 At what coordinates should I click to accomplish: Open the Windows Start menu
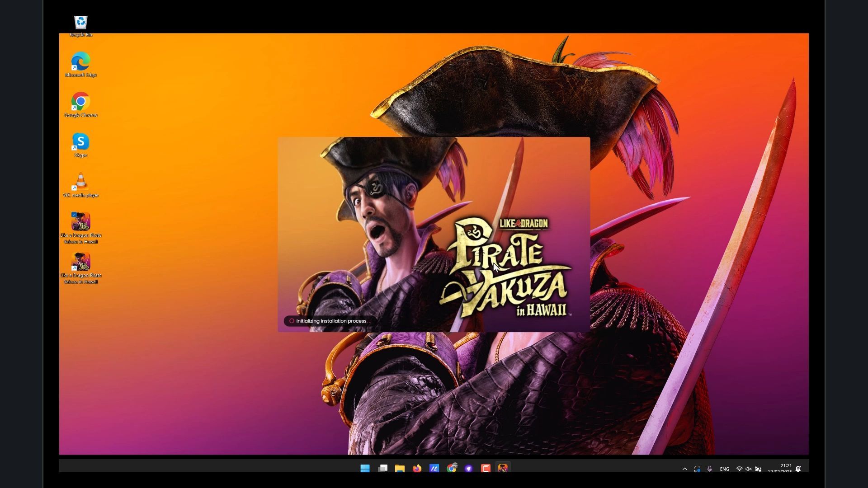click(365, 469)
